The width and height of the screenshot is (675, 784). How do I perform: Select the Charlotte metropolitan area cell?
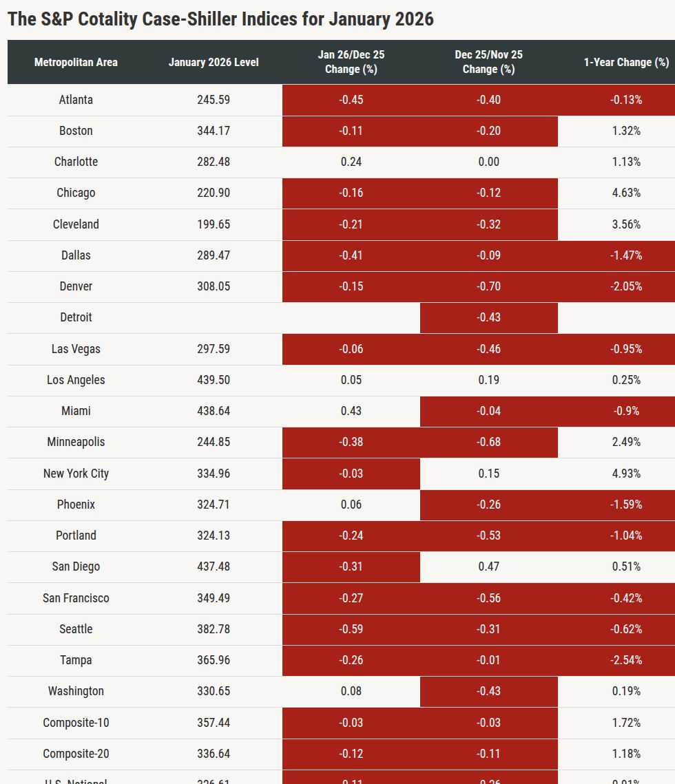[76, 162]
